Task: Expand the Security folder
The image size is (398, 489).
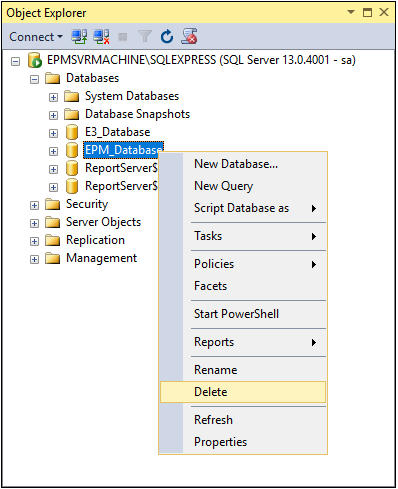Action: tap(34, 205)
